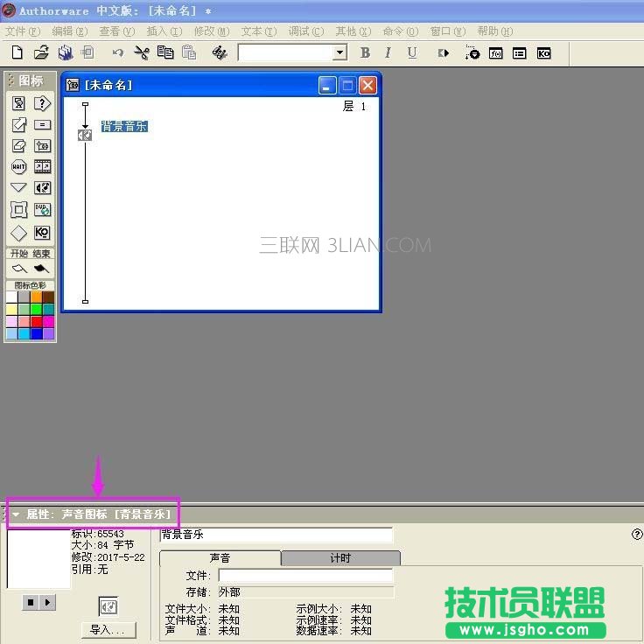Click the Import toolbar icon

pyautogui.click(x=87, y=52)
